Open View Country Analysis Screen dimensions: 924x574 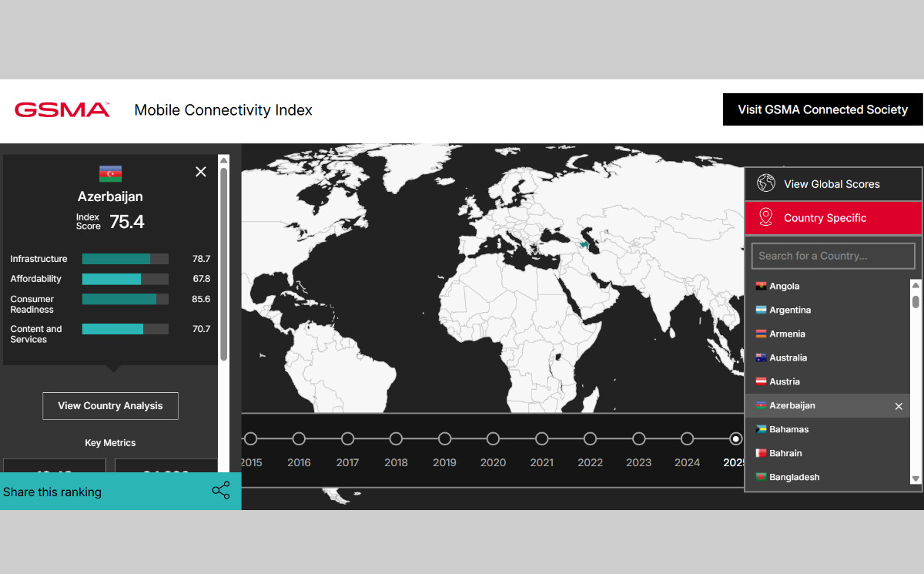point(110,406)
